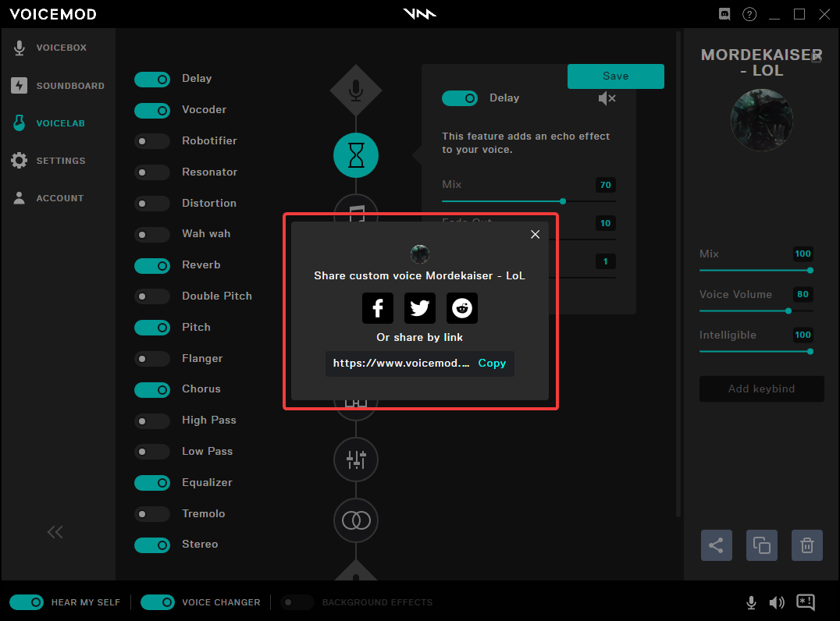Image resolution: width=840 pixels, height=621 pixels.
Task: Enable the Tremolo effect
Action: pyautogui.click(x=152, y=514)
